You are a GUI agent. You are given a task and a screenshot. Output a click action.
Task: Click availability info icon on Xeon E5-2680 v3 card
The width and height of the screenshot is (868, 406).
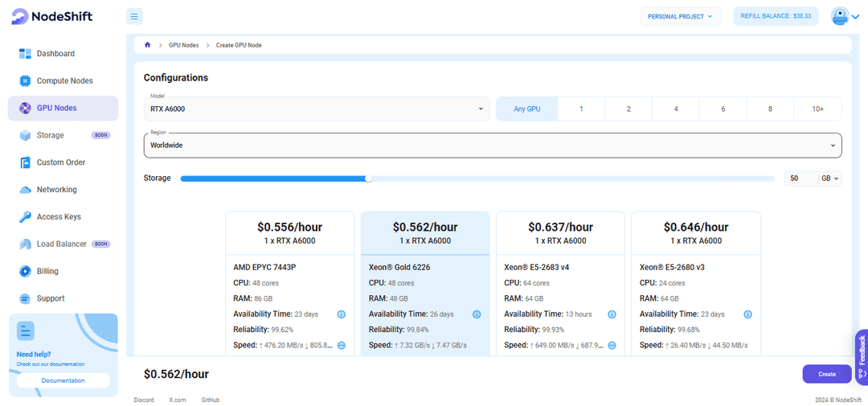748,314
